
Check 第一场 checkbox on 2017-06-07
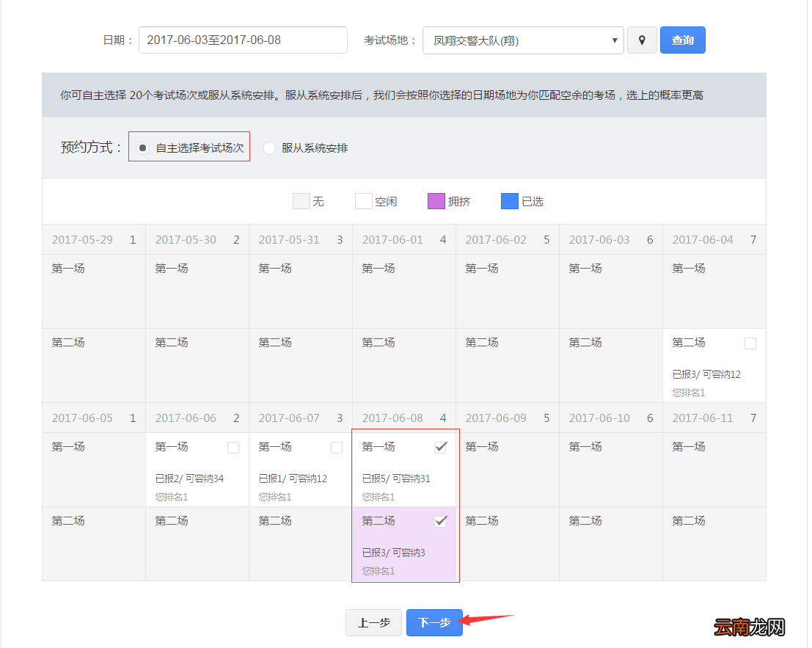click(x=337, y=448)
